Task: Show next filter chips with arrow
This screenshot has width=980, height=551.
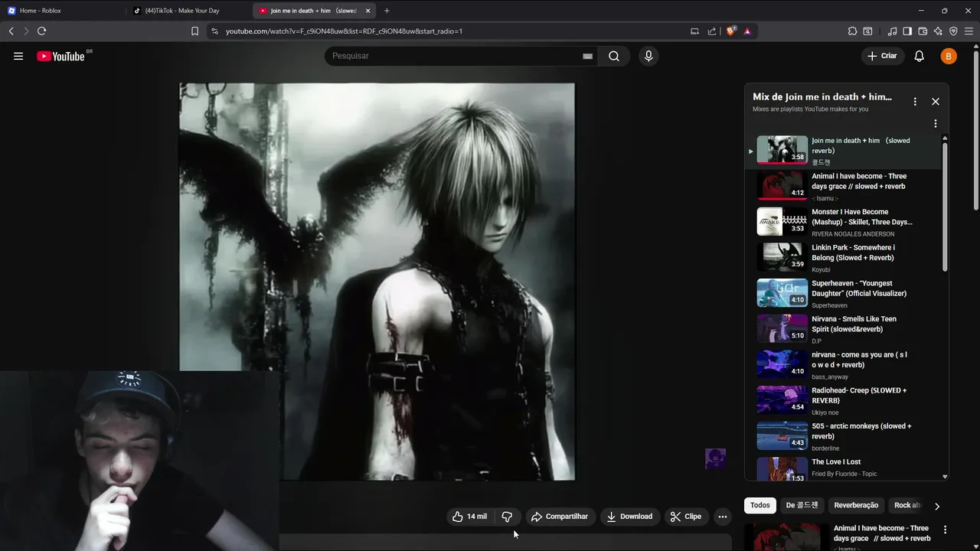Action: pos(936,506)
